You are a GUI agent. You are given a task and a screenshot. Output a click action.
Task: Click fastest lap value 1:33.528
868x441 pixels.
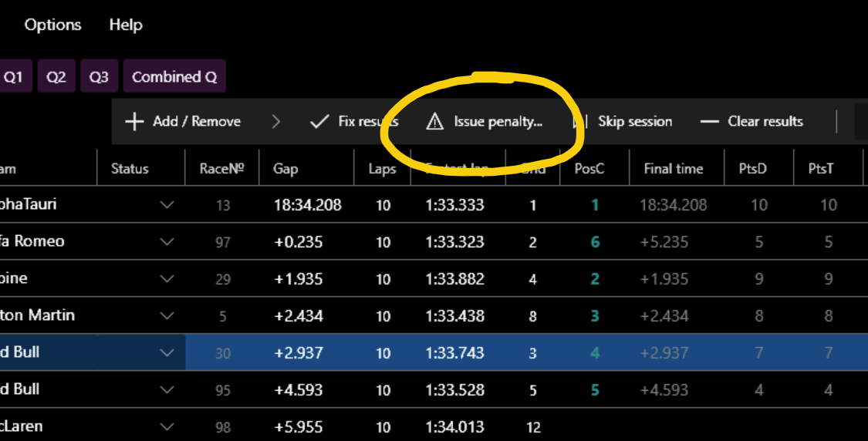(x=454, y=390)
